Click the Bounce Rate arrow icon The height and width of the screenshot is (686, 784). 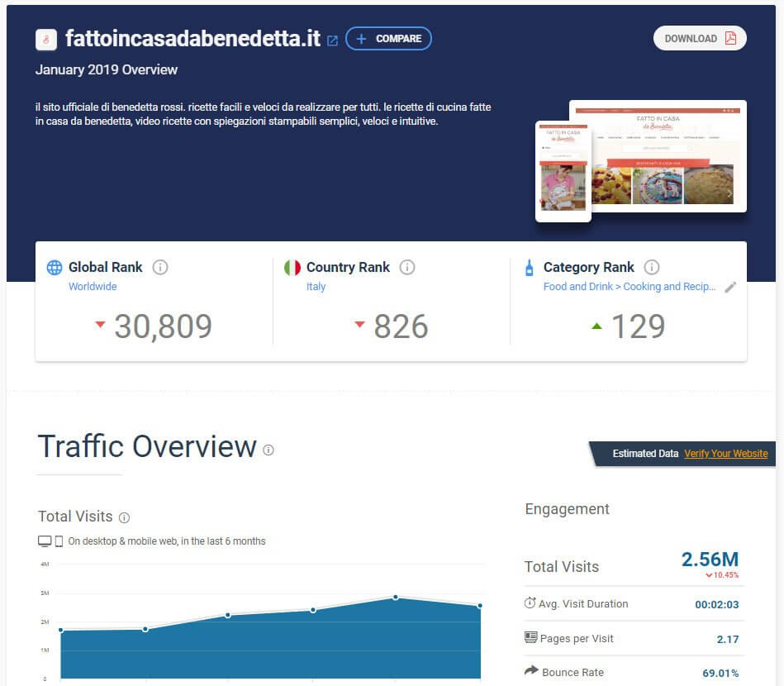[531, 670]
